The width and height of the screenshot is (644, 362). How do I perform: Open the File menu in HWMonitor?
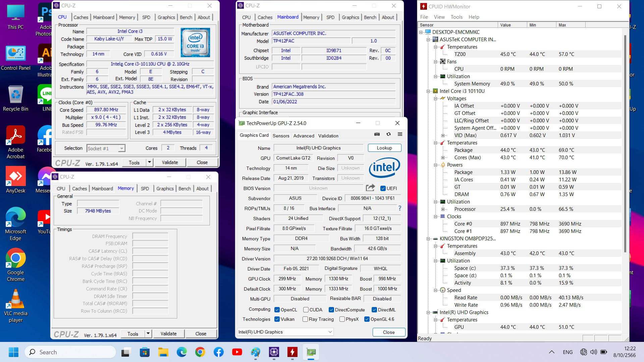click(x=424, y=17)
